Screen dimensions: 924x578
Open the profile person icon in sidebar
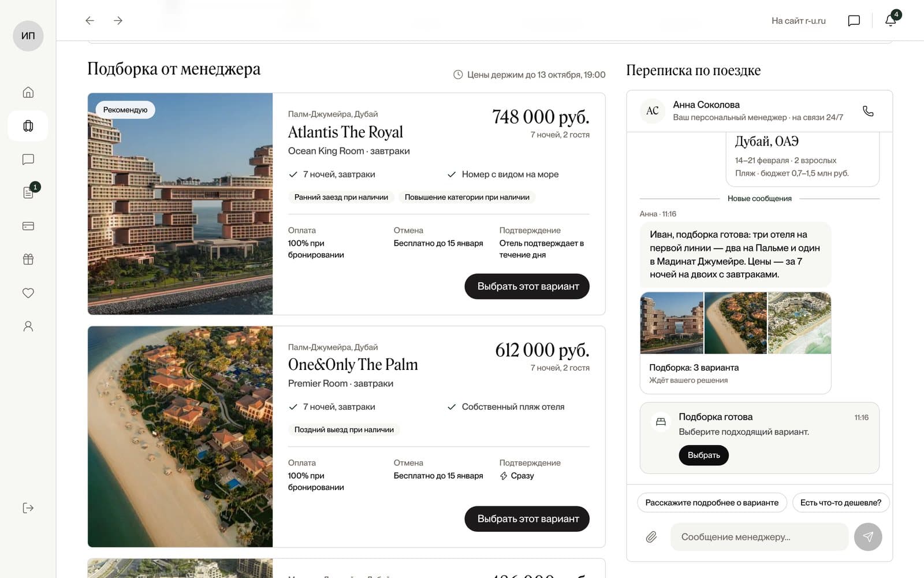click(x=28, y=327)
